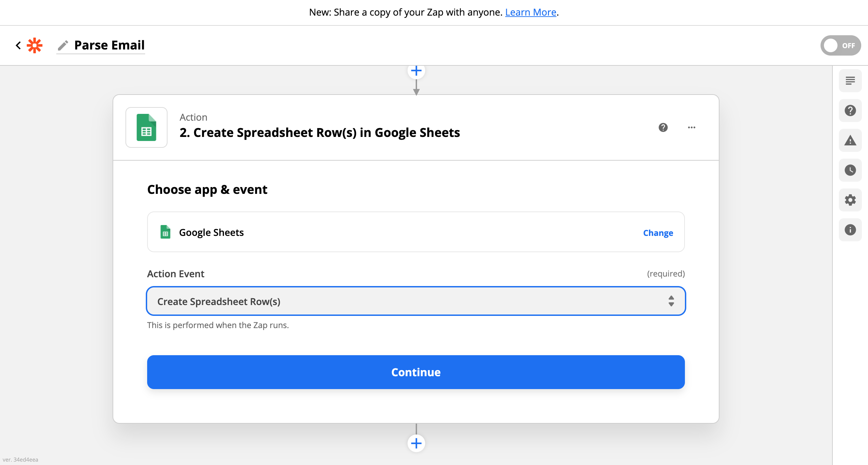Toggle the Zap OFF switch
Viewport: 868px width, 465px height.
click(x=840, y=45)
